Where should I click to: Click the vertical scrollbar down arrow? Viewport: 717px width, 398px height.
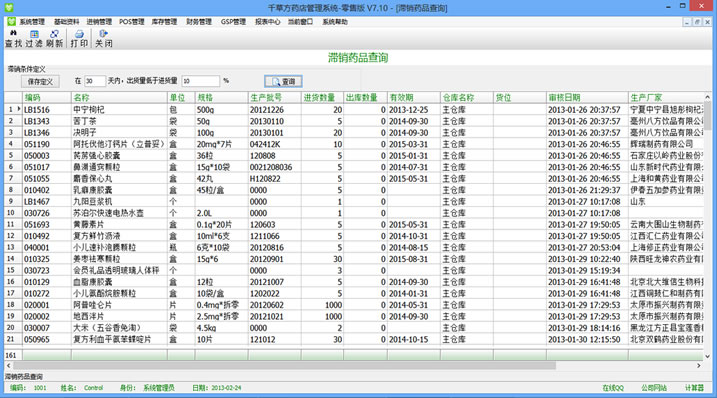707,356
